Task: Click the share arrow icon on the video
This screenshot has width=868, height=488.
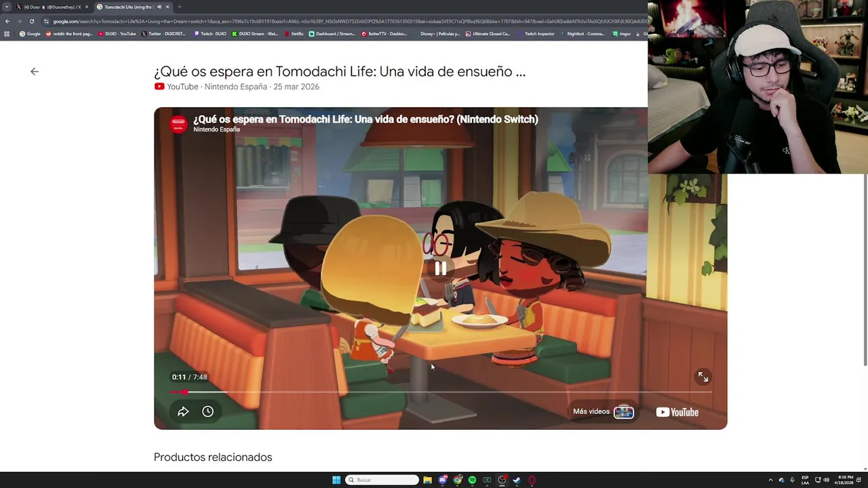Action: 183,411
